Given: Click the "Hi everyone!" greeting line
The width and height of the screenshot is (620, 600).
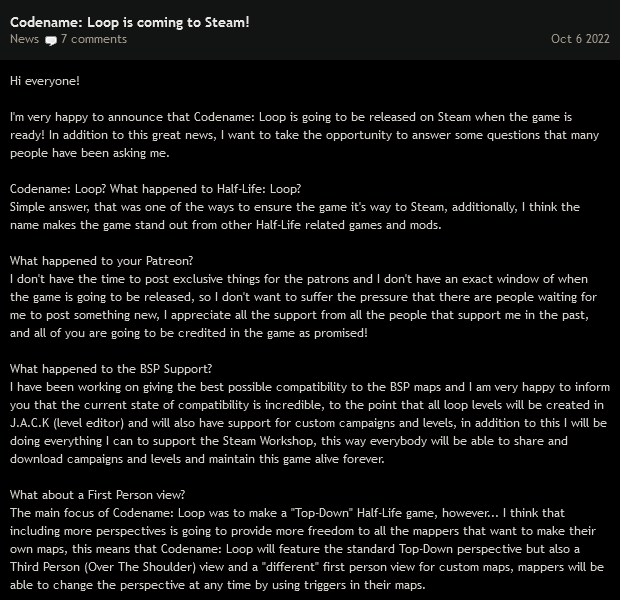Looking at the screenshot, I should click(44, 79).
